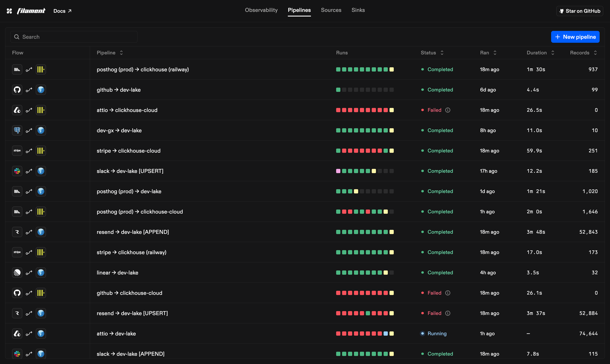This screenshot has width=610, height=364.
Task: Click Resend source icon in resend dev-lake [APPEND] row
Action: click(17, 232)
